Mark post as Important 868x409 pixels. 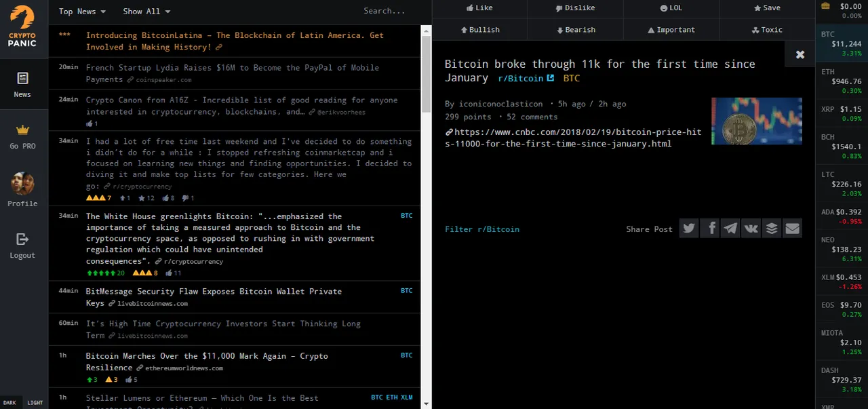[671, 30]
